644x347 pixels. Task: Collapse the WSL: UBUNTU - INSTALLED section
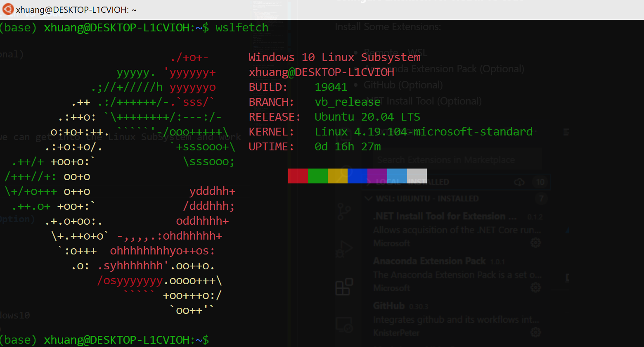point(369,198)
